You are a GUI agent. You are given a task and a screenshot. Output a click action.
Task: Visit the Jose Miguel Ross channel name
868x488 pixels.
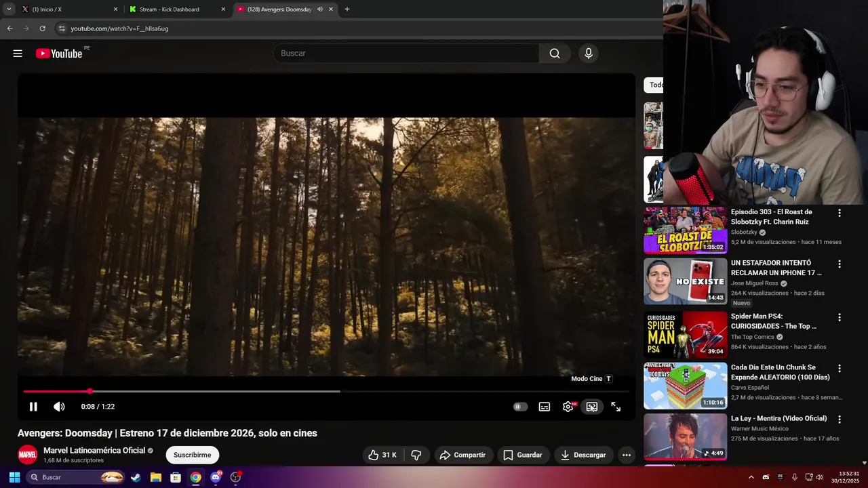(755, 283)
